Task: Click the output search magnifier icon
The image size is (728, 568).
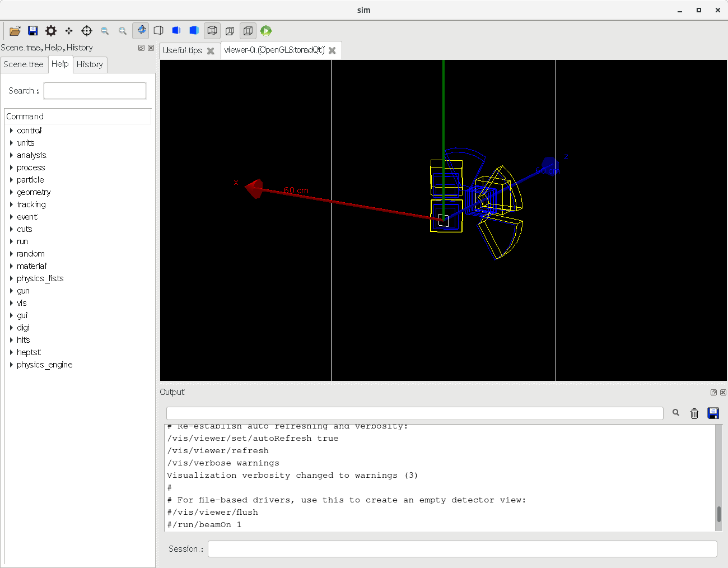Action: pos(676,413)
